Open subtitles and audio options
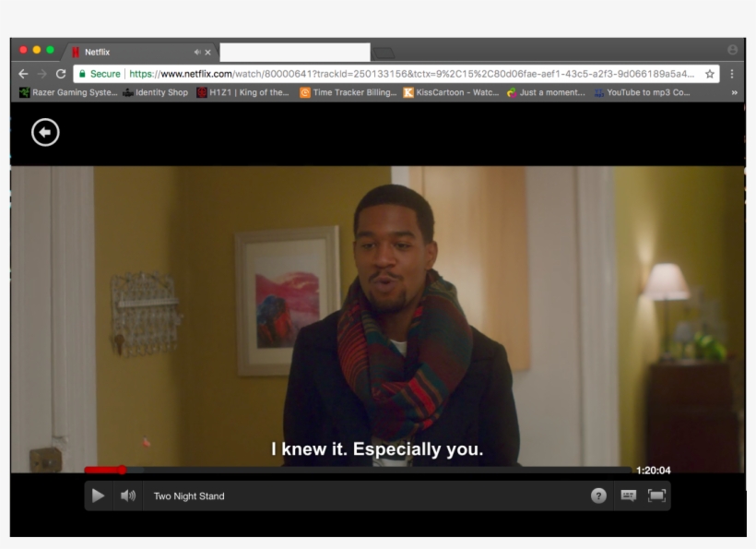 [x=628, y=495]
